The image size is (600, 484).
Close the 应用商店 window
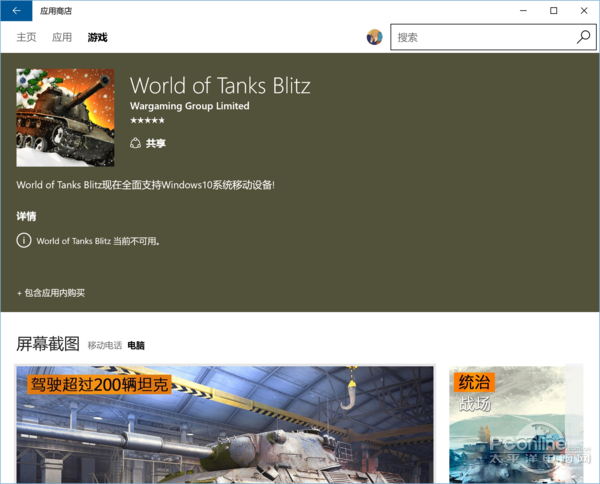tap(584, 11)
